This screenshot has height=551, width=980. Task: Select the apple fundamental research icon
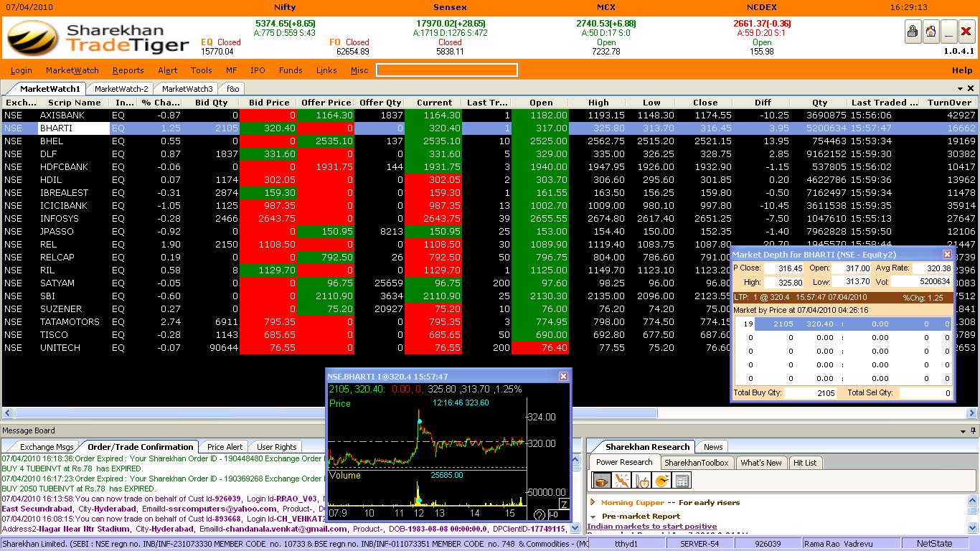643,481
